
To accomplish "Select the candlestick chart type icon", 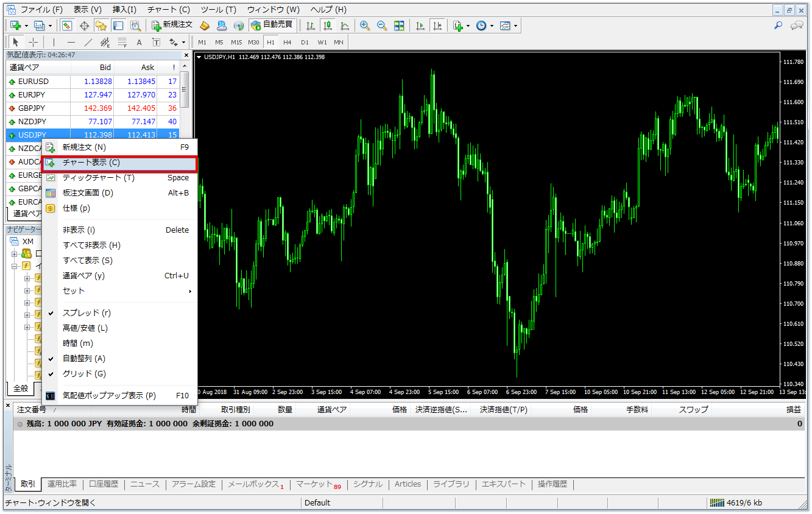I will [328, 26].
